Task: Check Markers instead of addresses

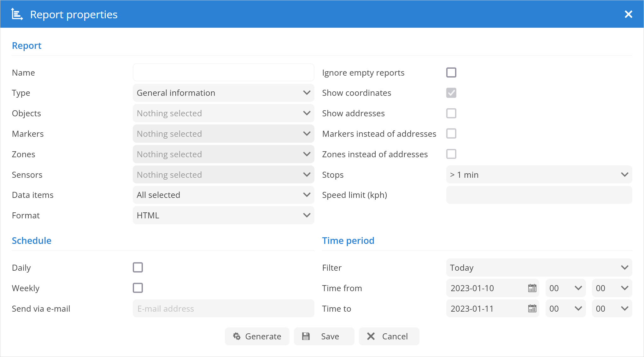Action: [451, 134]
